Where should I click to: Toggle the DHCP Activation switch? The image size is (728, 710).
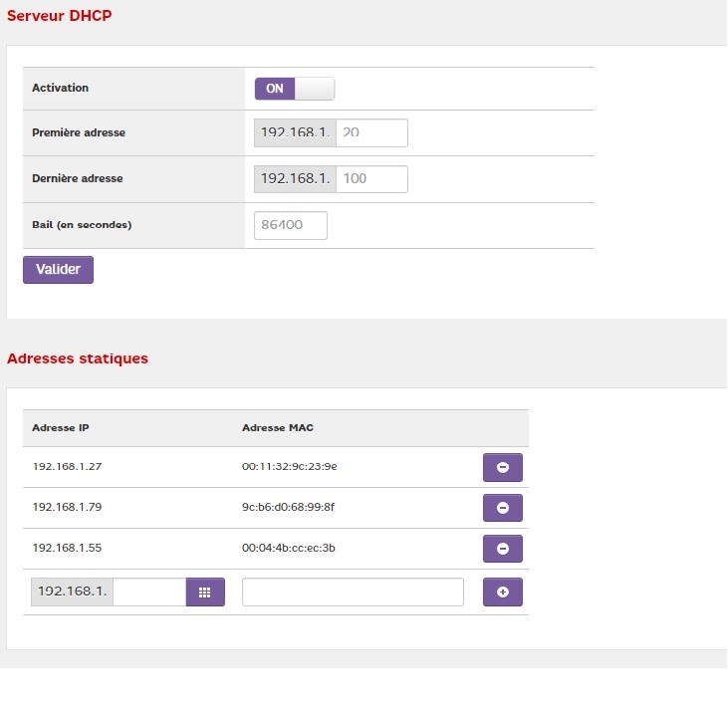point(295,89)
